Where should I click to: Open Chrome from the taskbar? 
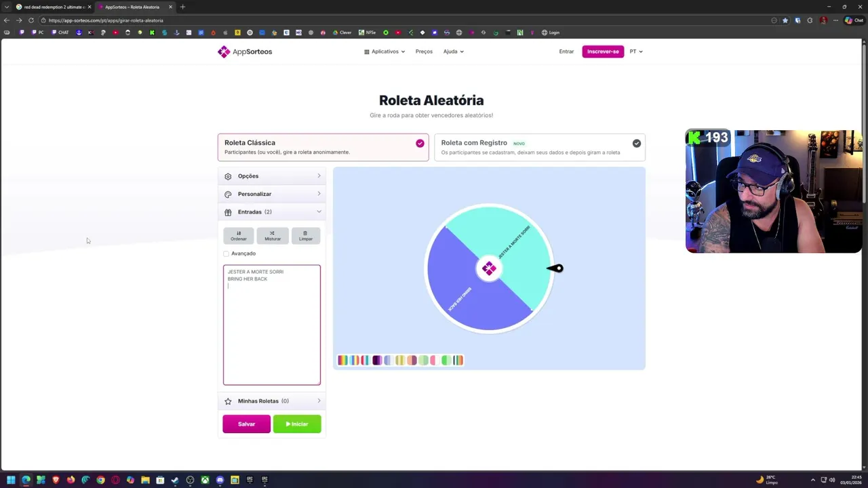tap(100, 480)
